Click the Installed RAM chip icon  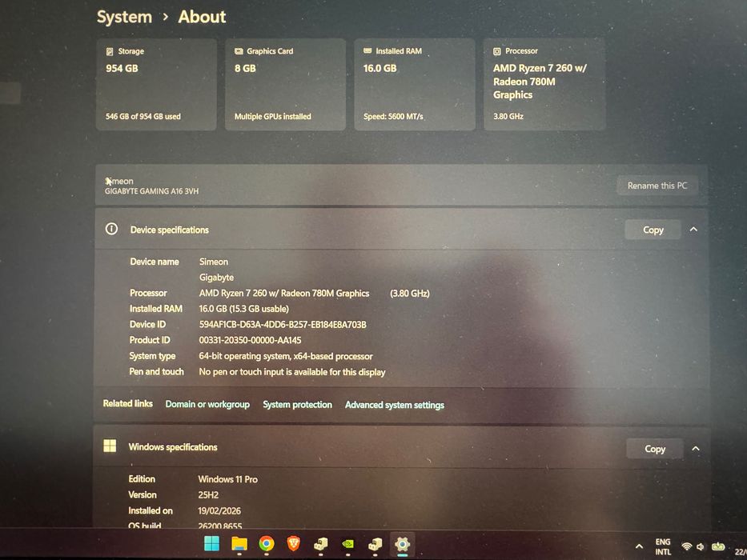coord(367,50)
